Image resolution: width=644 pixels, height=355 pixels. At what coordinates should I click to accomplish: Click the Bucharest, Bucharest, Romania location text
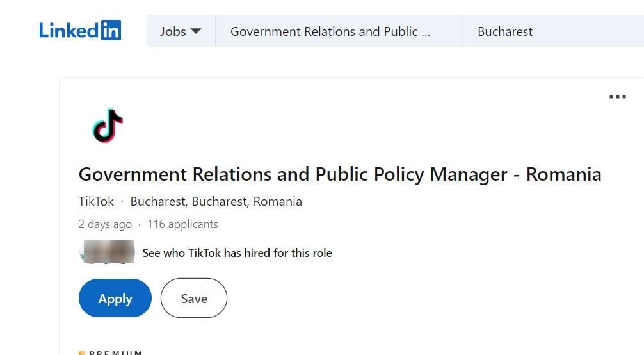(216, 202)
